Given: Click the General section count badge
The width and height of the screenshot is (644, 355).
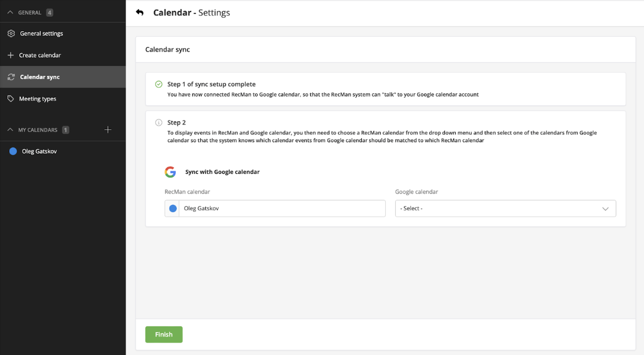Looking at the screenshot, I should click(x=49, y=12).
